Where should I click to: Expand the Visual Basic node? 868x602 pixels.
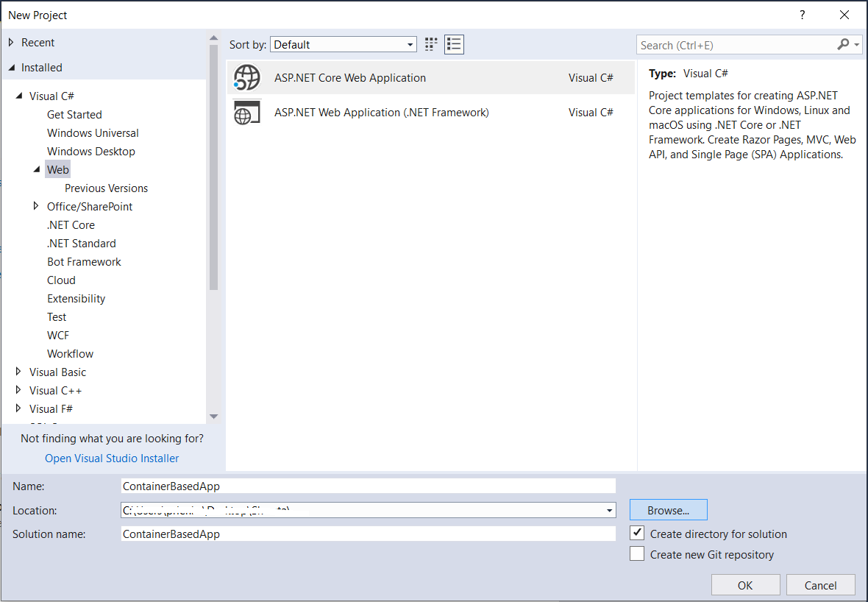[18, 372]
